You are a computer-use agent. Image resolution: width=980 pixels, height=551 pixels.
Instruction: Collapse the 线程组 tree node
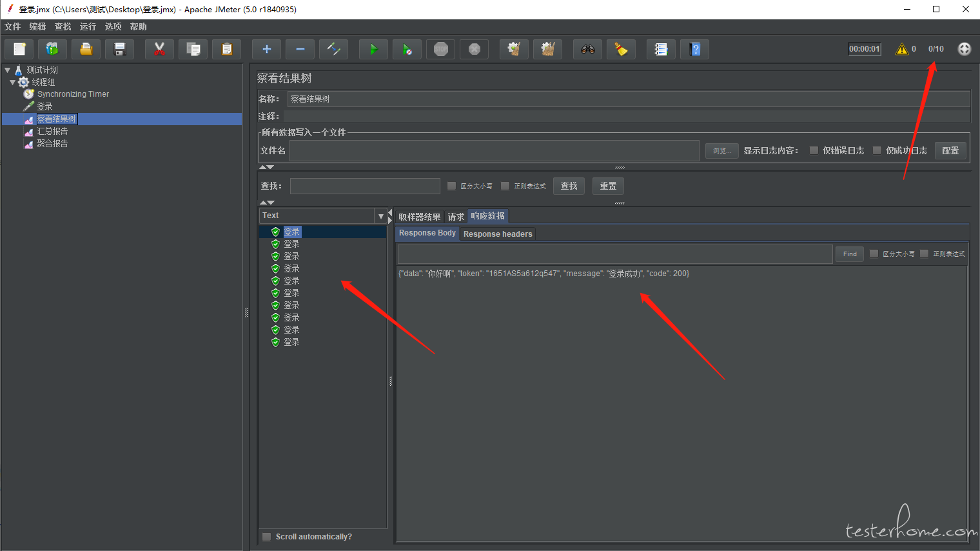(12, 82)
